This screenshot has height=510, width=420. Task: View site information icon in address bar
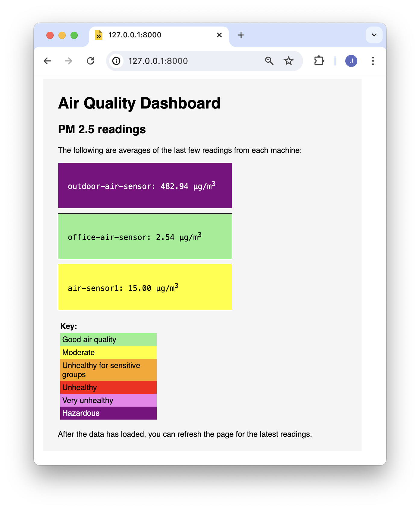point(116,61)
